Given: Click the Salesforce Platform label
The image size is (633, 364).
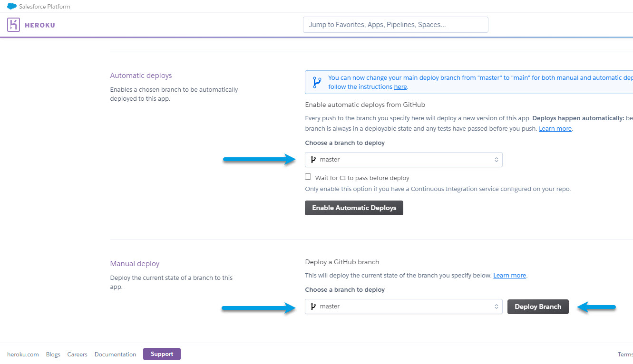Looking at the screenshot, I should 44,7.
